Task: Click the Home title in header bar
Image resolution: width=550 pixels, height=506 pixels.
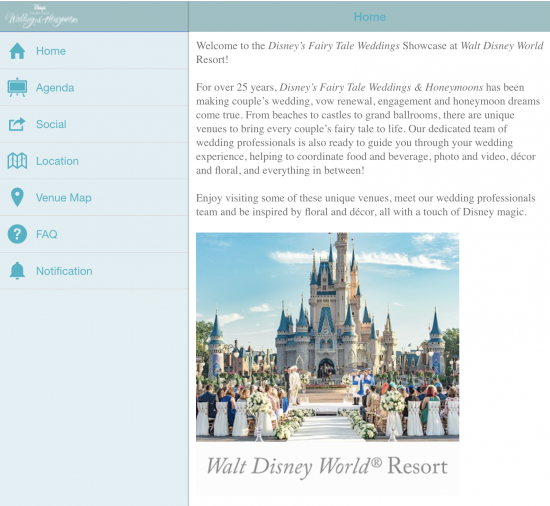Action: tap(370, 17)
